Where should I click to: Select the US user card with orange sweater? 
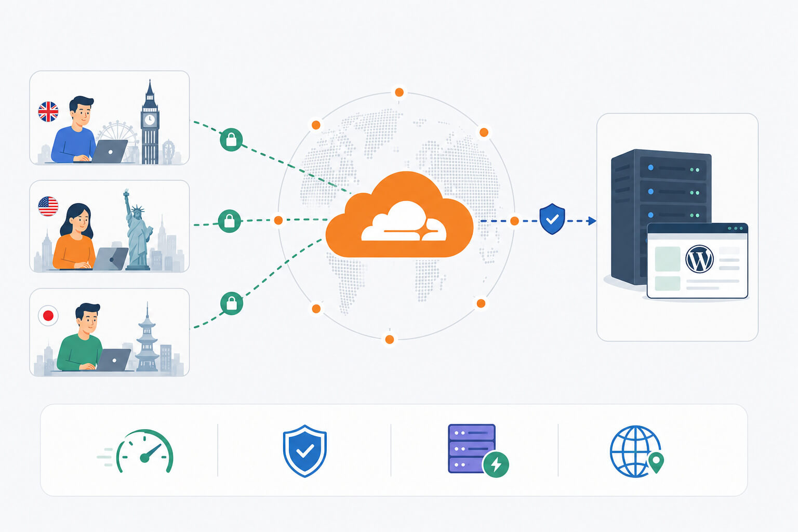[110, 227]
